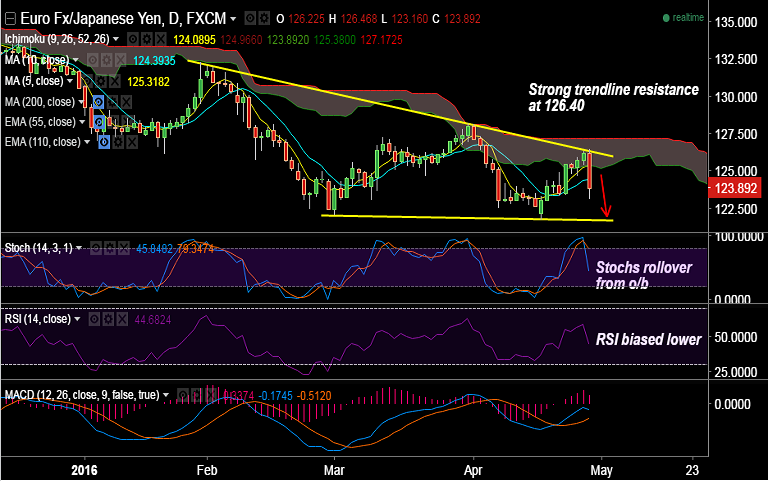Open MA (200, close) dropdown arrow
Viewport: 768px width, 482px height.
pos(81,102)
